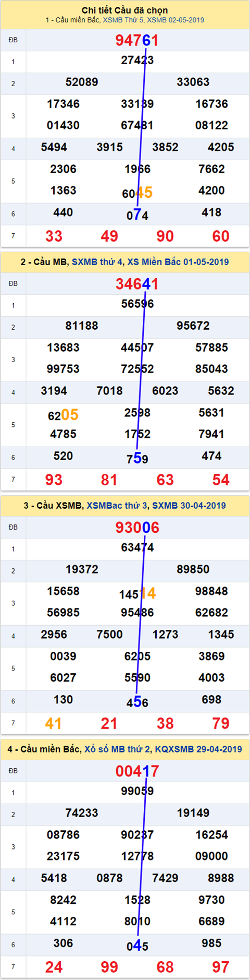
Task: Select third prize number 85043
Action: [212, 369]
